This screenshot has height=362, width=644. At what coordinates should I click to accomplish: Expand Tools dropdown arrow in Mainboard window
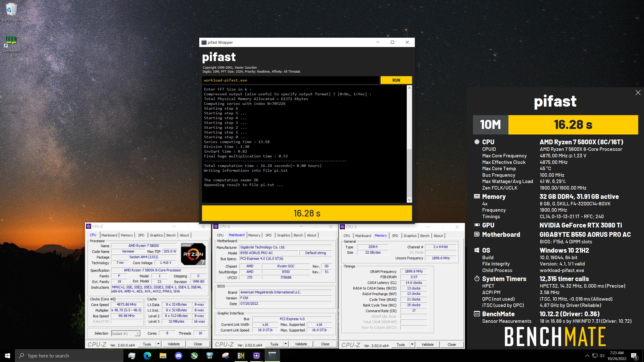click(286, 344)
